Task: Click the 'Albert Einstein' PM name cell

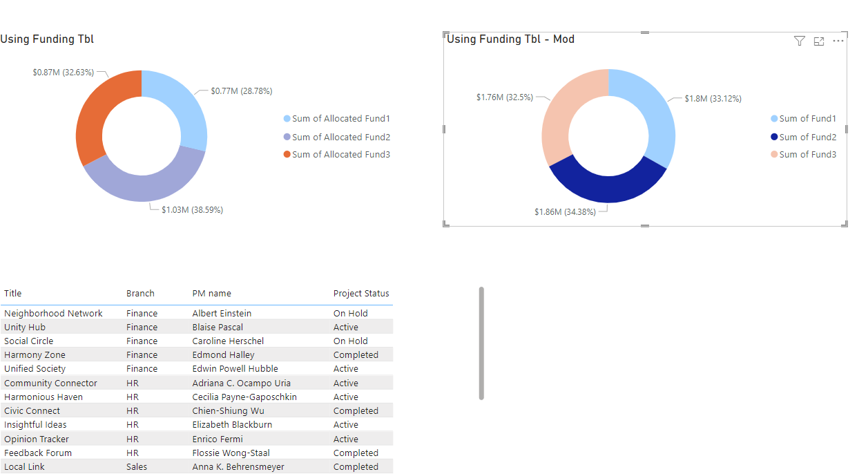Action: pos(222,314)
